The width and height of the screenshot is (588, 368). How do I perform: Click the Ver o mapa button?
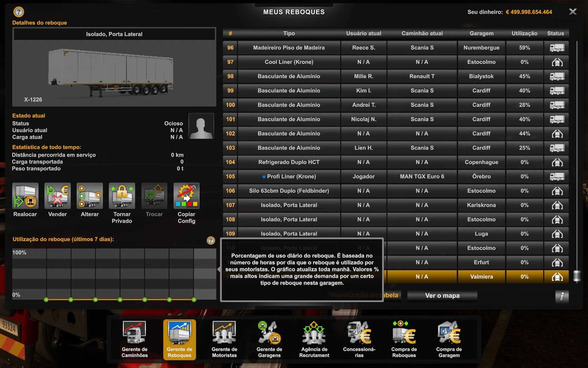point(442,296)
